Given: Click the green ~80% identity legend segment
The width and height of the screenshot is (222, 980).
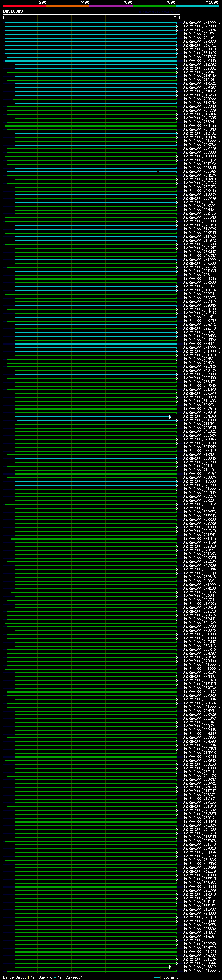Looking at the screenshot, I should 154,6.
